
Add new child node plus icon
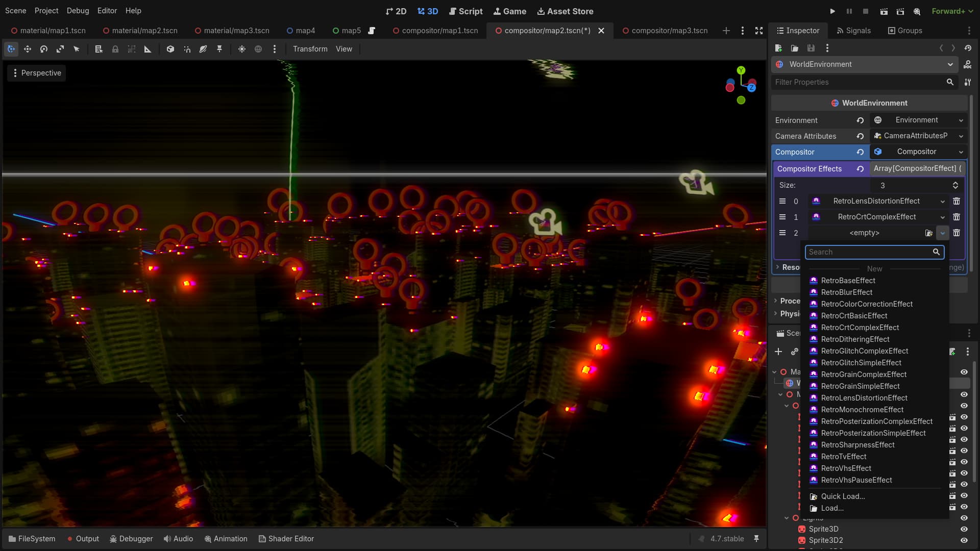[778, 352]
